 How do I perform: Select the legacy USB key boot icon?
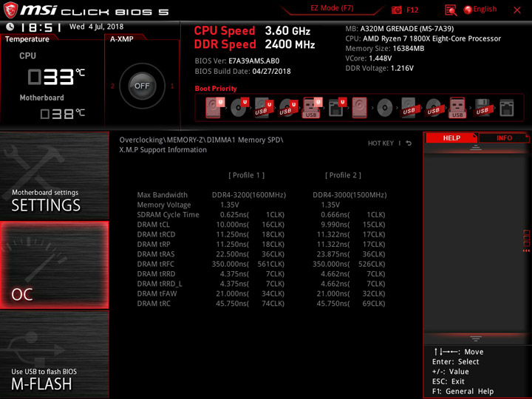tap(457, 108)
